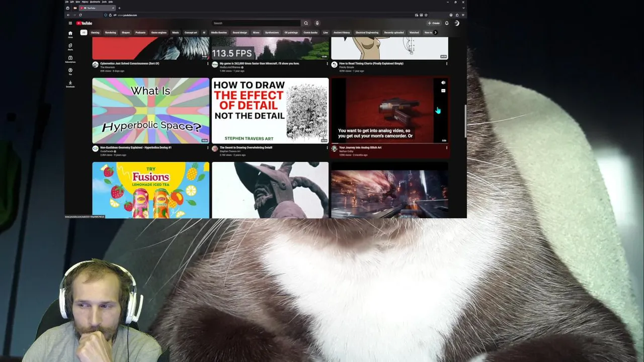Open options for Secret to Drawing Overwhelming Detail
Viewport: 644px width, 362px height.
pyautogui.click(x=327, y=148)
